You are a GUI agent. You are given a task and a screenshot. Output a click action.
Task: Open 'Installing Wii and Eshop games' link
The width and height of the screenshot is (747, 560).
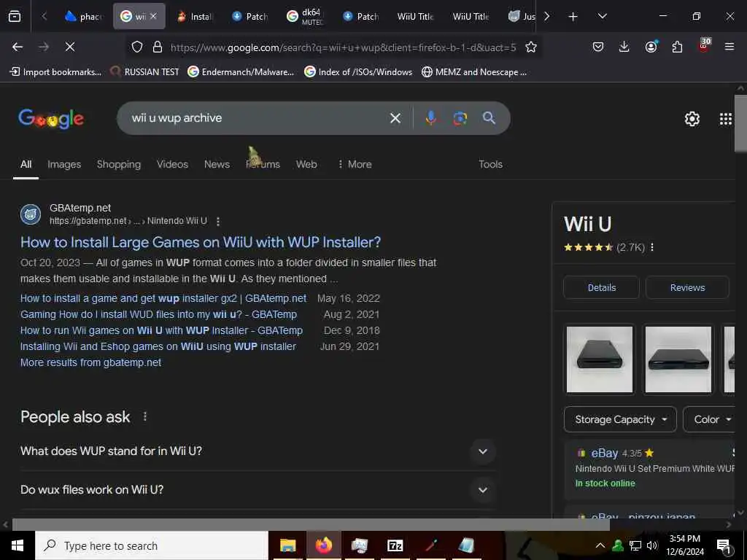click(158, 346)
